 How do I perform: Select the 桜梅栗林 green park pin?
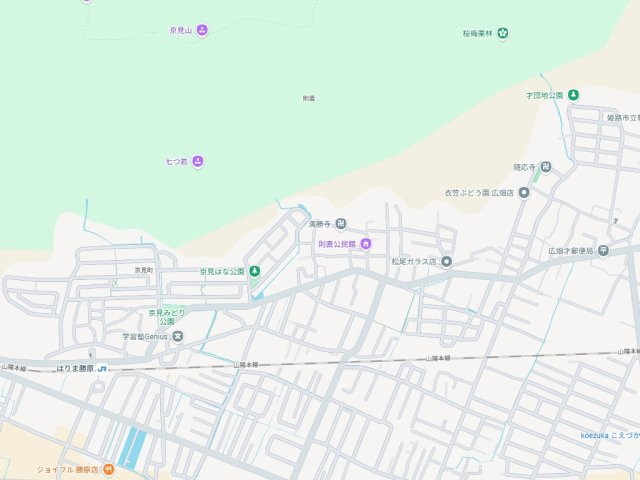click(503, 33)
